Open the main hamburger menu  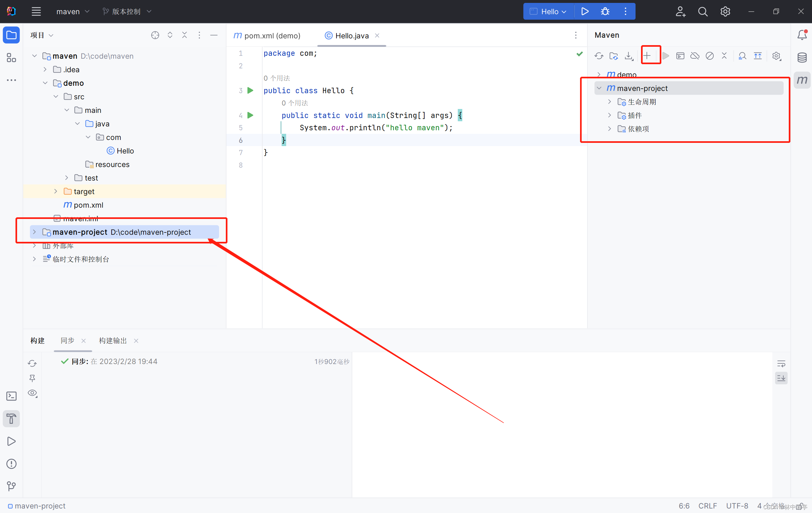[x=36, y=12]
